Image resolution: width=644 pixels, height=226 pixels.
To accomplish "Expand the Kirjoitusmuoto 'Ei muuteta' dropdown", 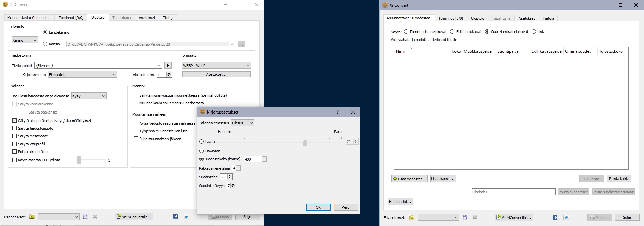I will 83,75.
